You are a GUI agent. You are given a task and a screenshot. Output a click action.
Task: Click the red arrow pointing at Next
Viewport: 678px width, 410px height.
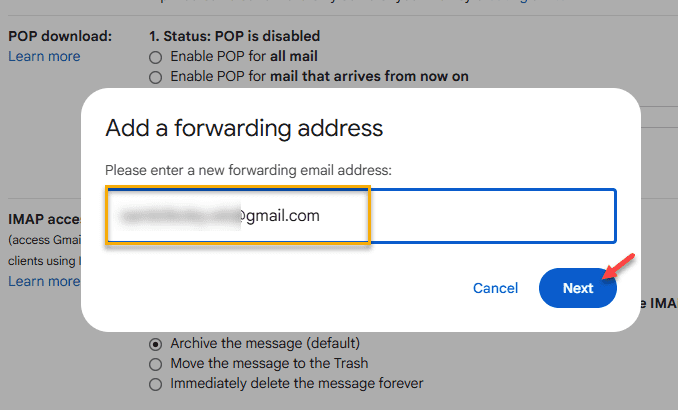(619, 266)
